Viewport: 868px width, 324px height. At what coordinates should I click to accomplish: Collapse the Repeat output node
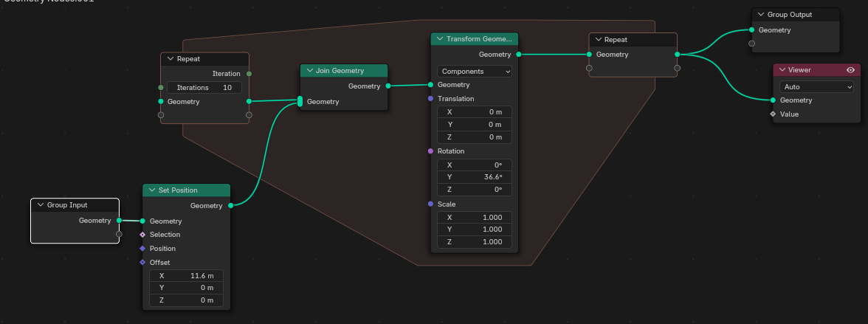click(x=599, y=40)
